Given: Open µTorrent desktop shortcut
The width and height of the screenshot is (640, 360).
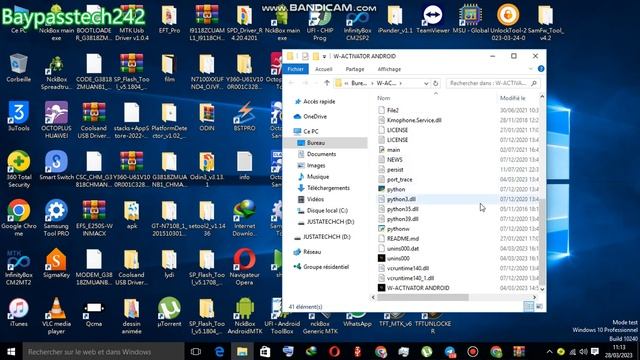Looking at the screenshot, I should click(169, 312).
